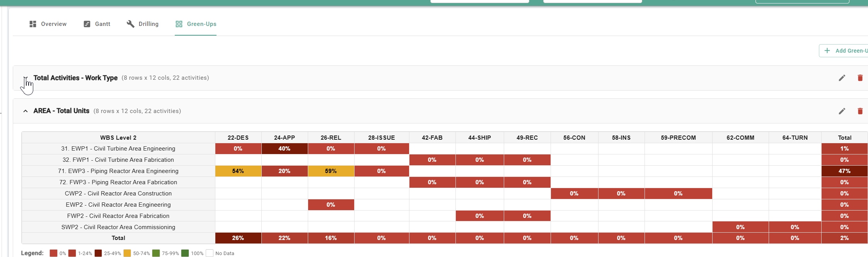868x257 pixels.
Task: Click the 50-74% yellow legend swatch
Action: [127, 253]
